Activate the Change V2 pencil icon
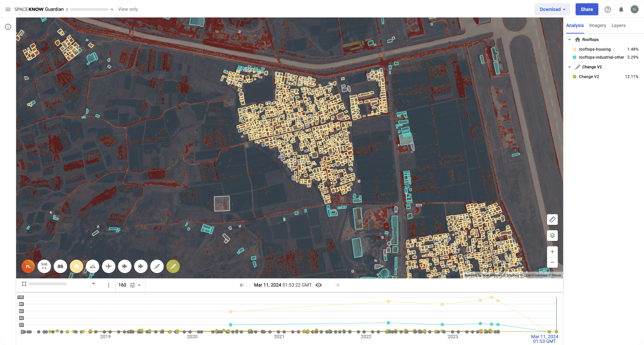644x345 pixels. (x=173, y=266)
